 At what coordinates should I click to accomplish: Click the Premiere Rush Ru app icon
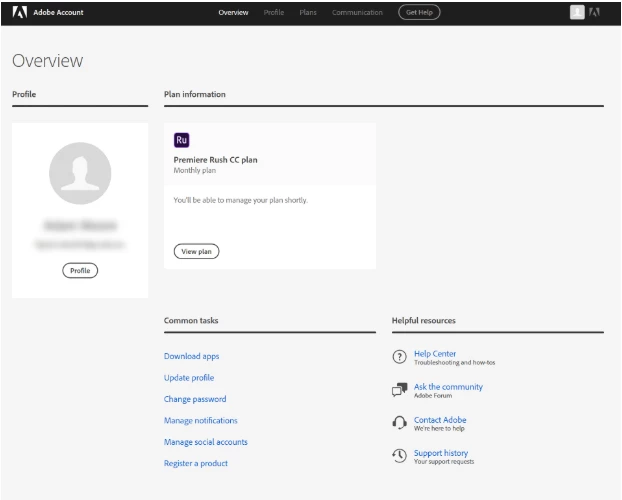point(181,140)
